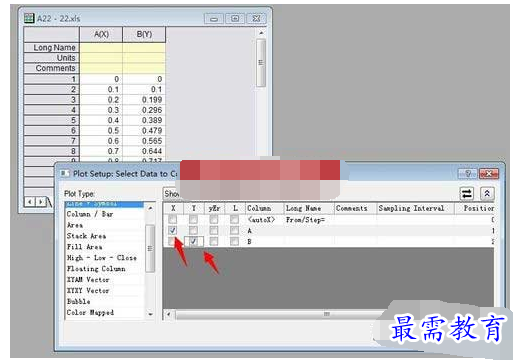Click the plot type list scrollbar thumb
This screenshot has width=513, height=360.
(150, 248)
